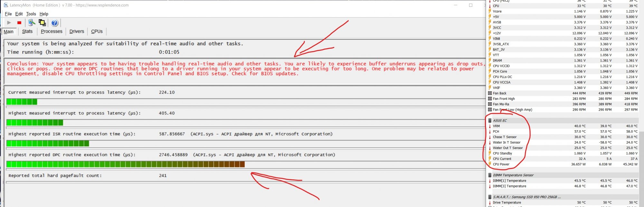
Task: Switch to the Drivers tab
Action: 77,32
